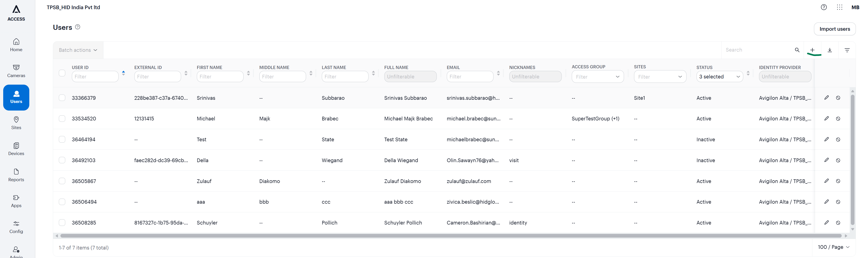Screen dimensions: 868x258
Task: Click the vertical table scrollbar
Action: pyautogui.click(x=852, y=159)
